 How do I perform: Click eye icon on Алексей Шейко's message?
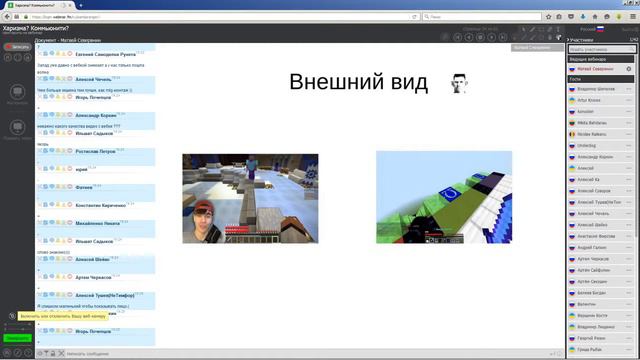point(52,259)
